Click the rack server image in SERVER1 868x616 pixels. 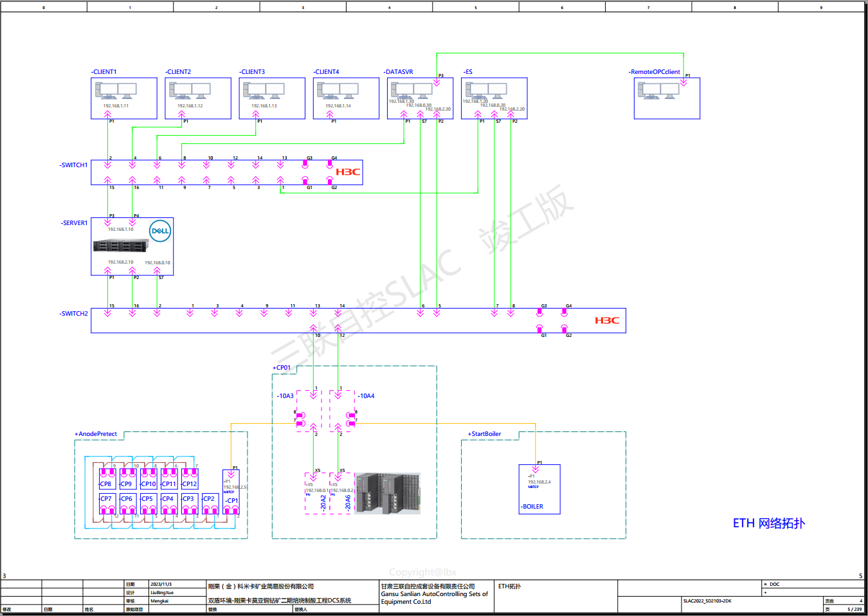pos(121,246)
